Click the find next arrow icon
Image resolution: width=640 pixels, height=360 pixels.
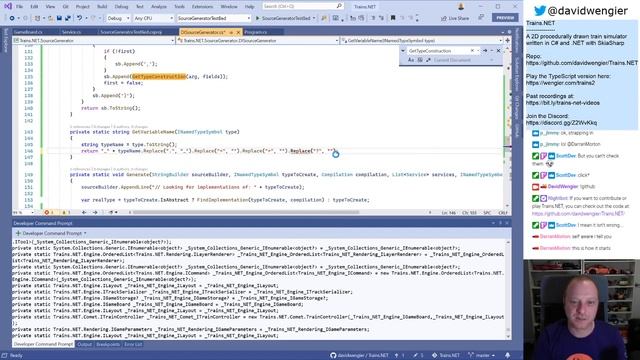click(485, 51)
